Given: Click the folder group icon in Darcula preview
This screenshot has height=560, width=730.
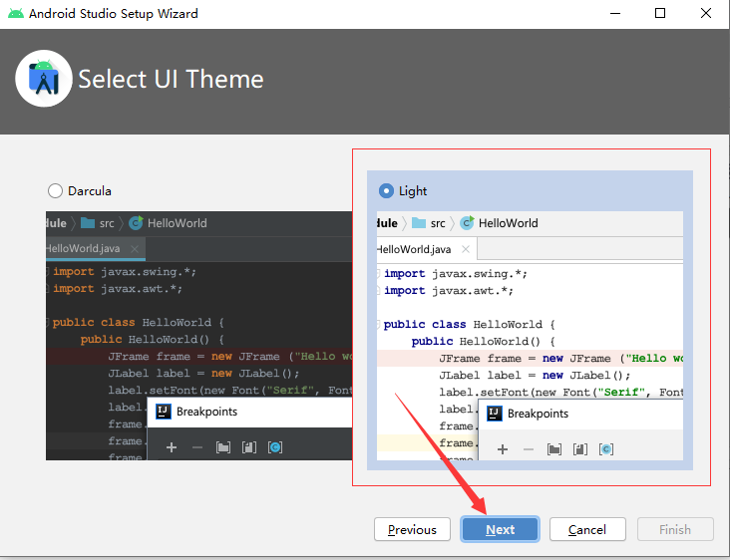Looking at the screenshot, I should pyautogui.click(x=223, y=447).
